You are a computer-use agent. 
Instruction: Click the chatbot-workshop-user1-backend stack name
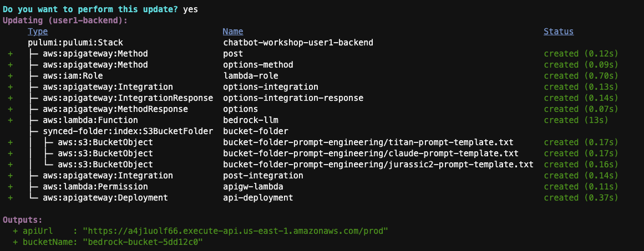point(298,43)
